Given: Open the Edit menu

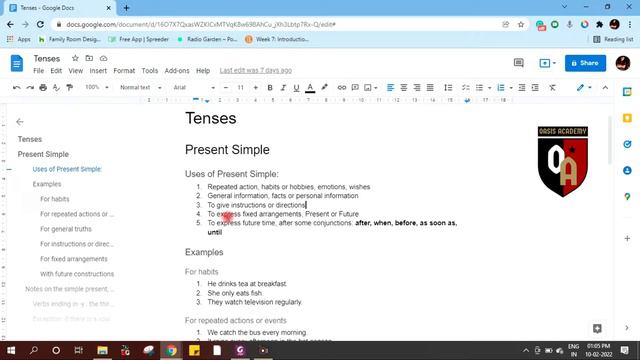Looking at the screenshot, I should [56, 71].
